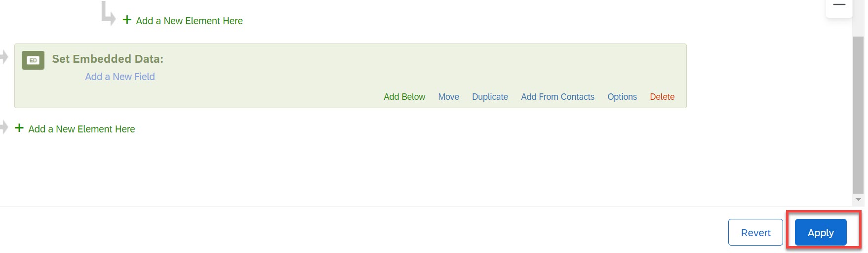Delete the Set Embedded Data element

(x=662, y=97)
